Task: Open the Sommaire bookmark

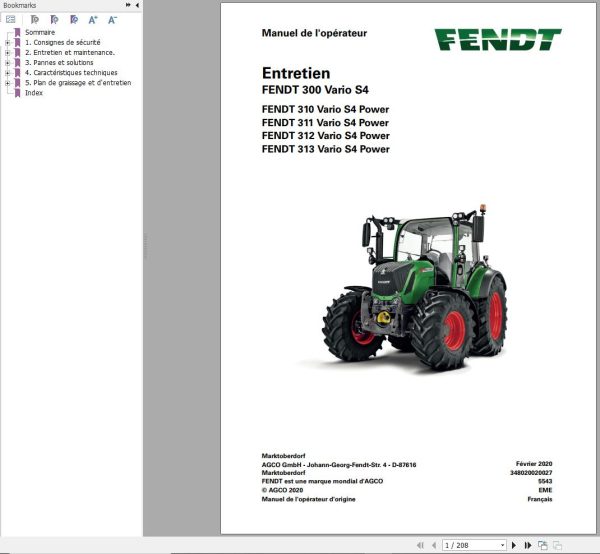Action: tap(40, 33)
